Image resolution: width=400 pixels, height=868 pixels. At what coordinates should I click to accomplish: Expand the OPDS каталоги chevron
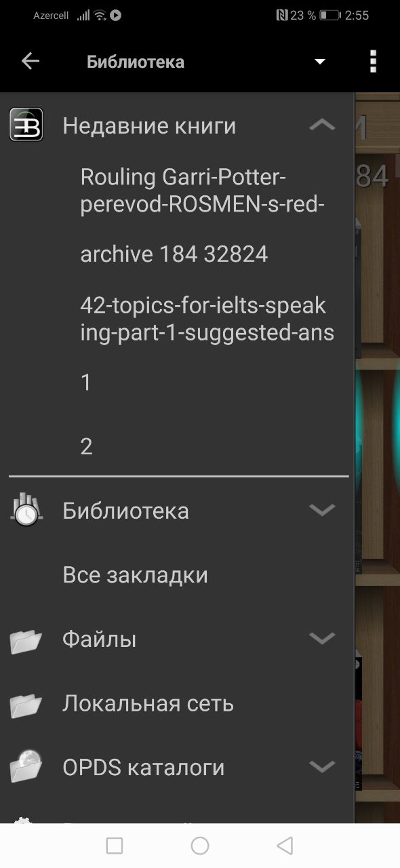322,767
